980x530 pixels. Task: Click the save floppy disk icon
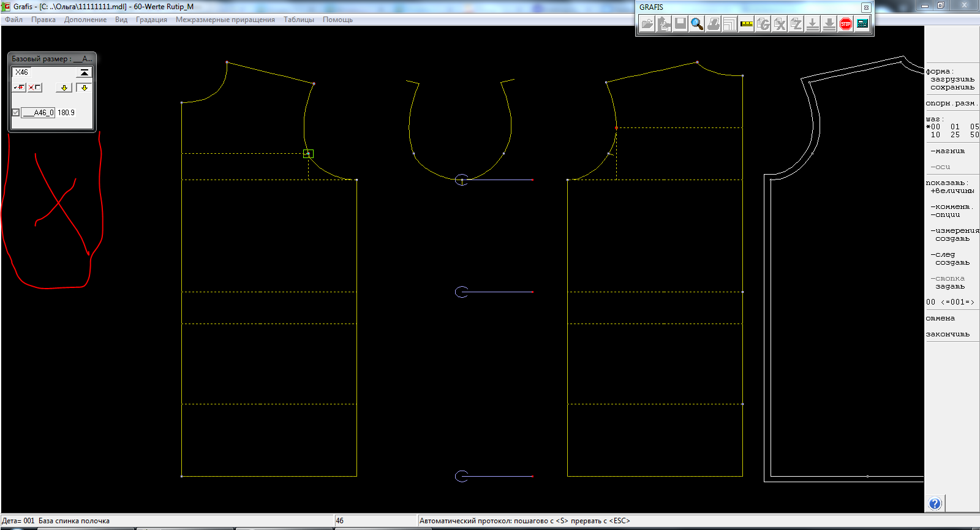point(680,24)
